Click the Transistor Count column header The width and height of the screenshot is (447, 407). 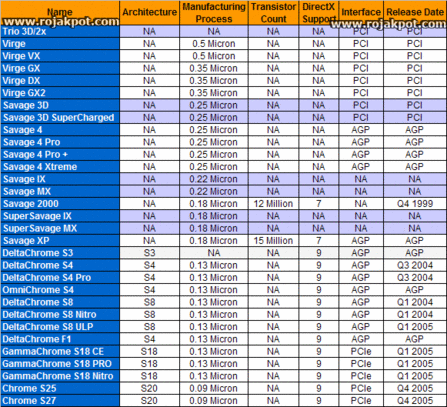(x=273, y=13)
